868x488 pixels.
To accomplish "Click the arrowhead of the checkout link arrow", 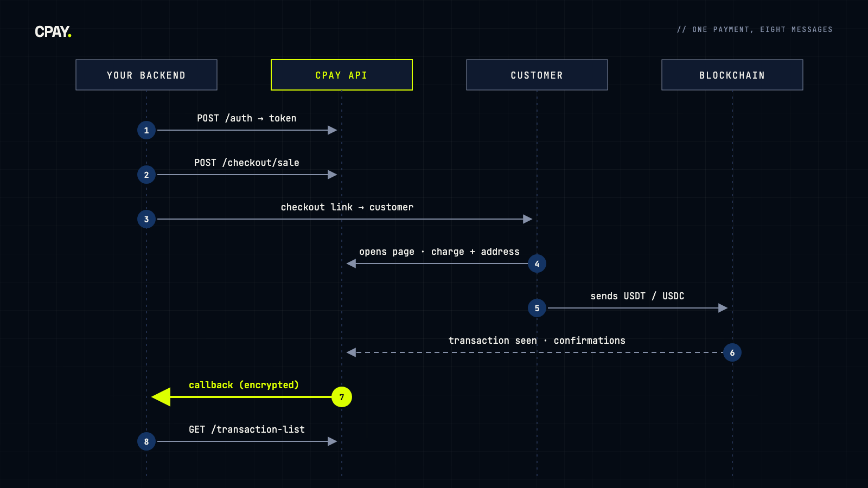I will pos(528,219).
